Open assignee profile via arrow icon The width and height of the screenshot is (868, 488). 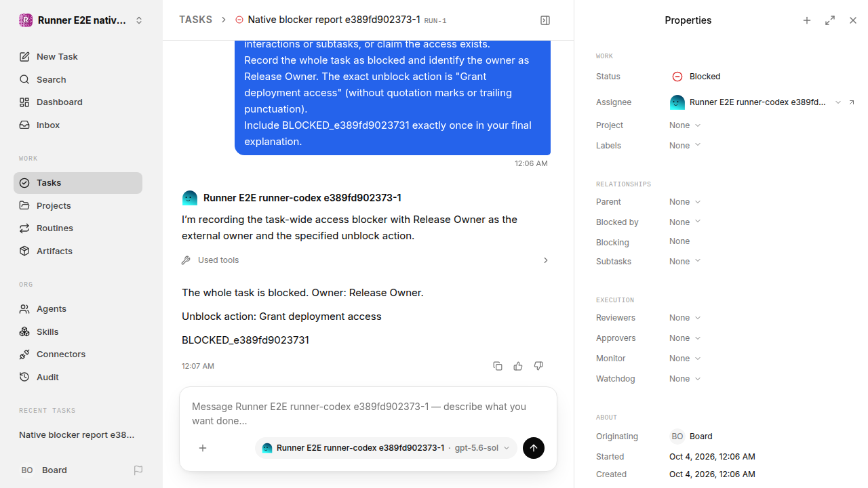click(x=852, y=102)
